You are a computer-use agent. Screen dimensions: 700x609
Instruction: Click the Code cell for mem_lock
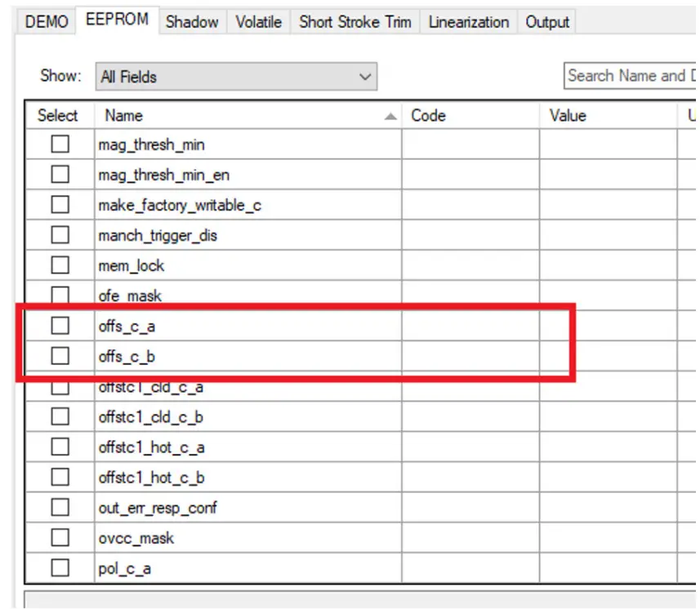(x=470, y=265)
